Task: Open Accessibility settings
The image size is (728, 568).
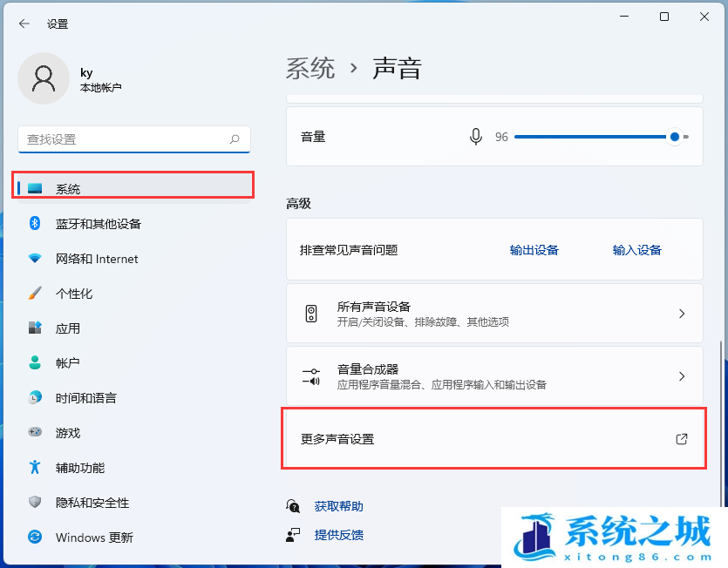Action: click(79, 468)
